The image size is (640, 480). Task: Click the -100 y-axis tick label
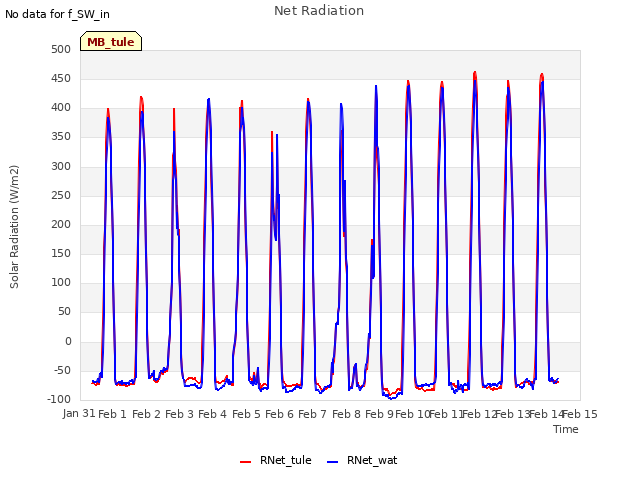(59, 399)
